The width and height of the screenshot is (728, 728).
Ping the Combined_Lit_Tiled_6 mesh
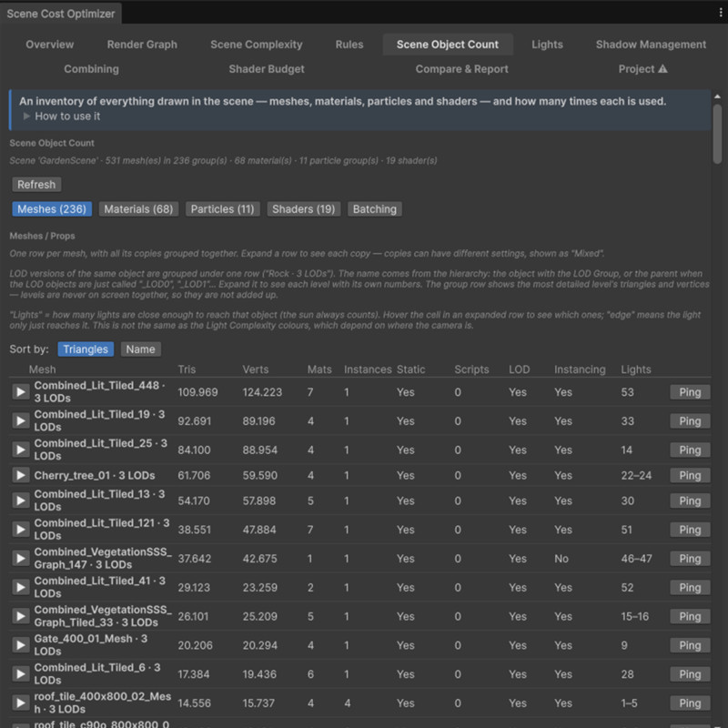point(690,673)
